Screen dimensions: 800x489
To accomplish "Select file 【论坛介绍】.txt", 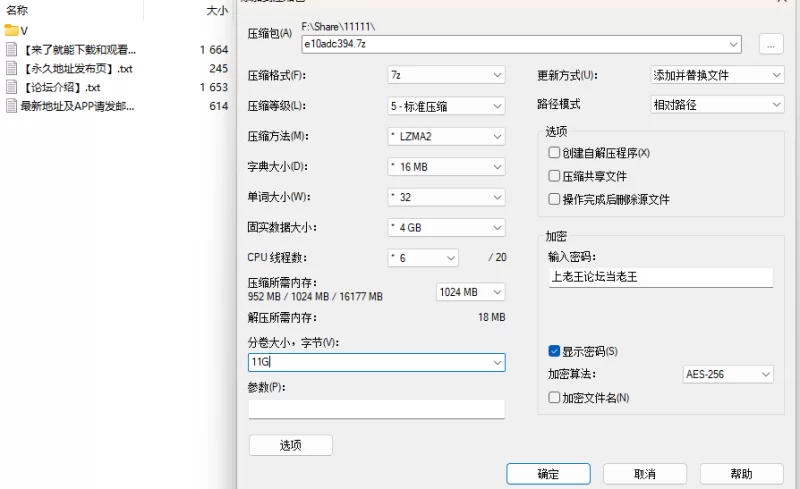I will pyautogui.click(x=62, y=87).
